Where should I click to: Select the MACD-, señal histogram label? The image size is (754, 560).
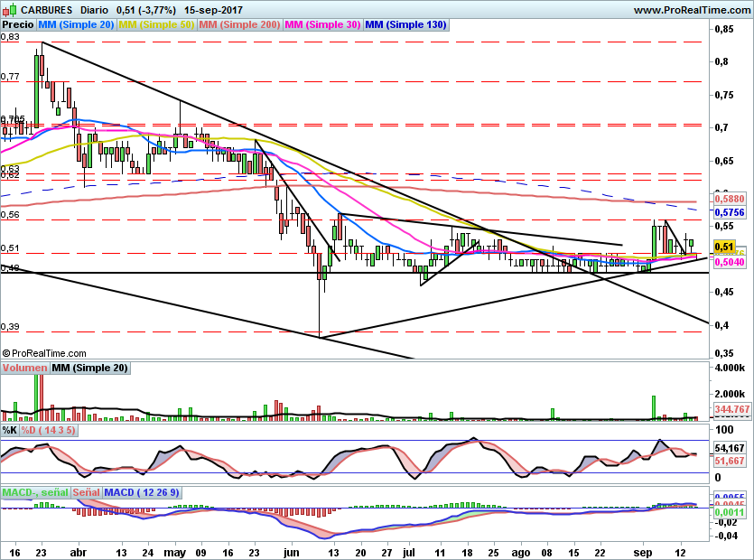point(35,492)
